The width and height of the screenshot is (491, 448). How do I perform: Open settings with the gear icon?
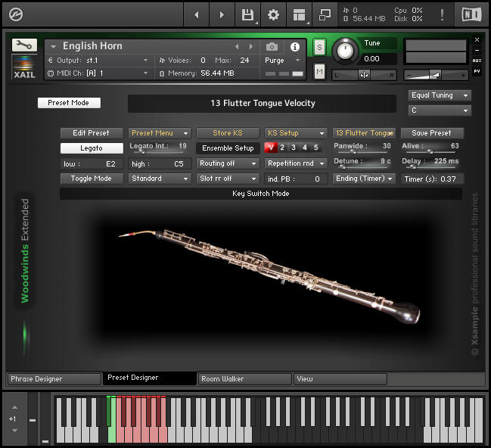click(x=273, y=14)
